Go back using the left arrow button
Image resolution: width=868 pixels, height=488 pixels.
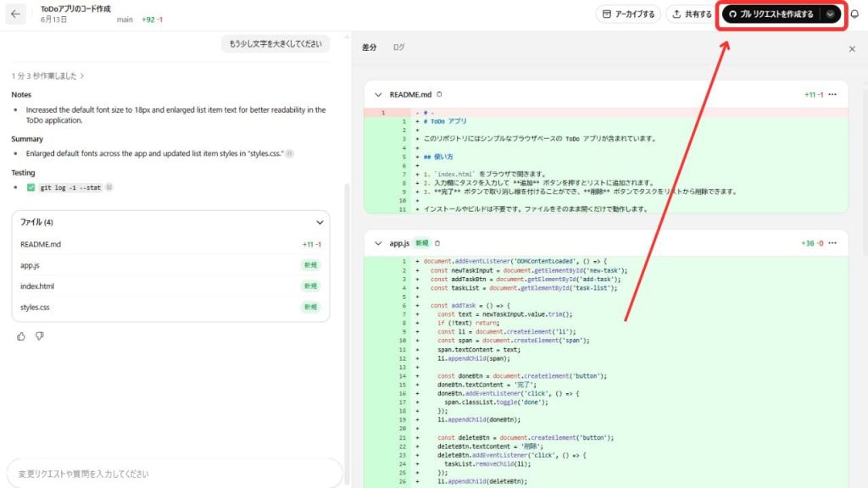[15, 14]
